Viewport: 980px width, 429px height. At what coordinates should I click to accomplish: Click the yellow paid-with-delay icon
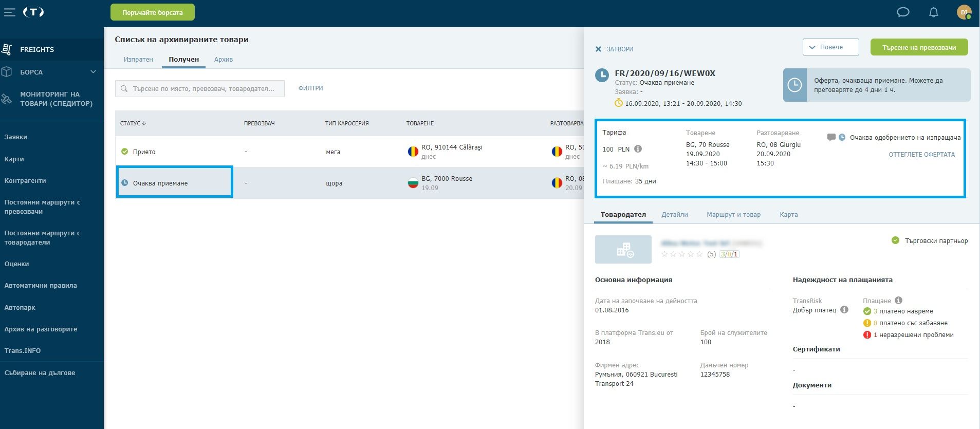pos(867,323)
